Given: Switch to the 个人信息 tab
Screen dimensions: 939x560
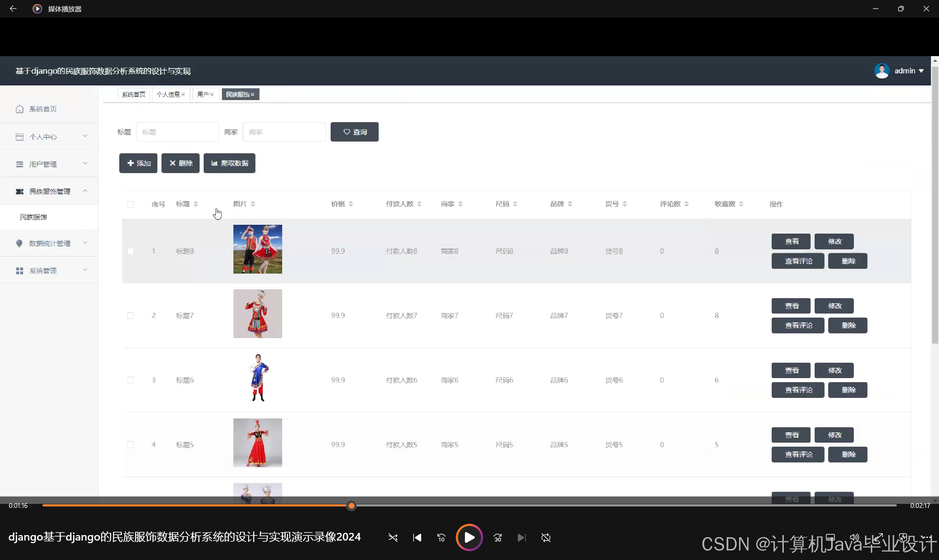Looking at the screenshot, I should [x=168, y=94].
